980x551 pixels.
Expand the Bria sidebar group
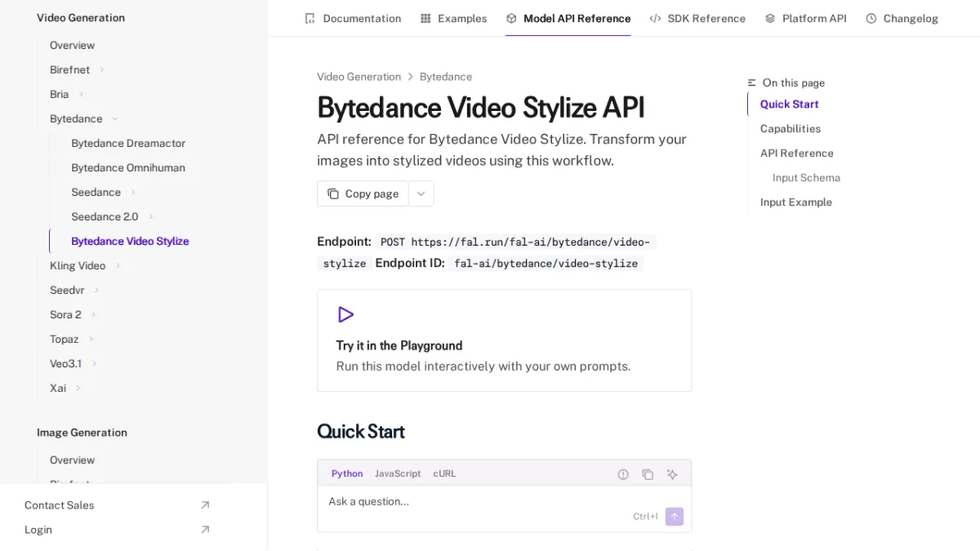point(81,94)
